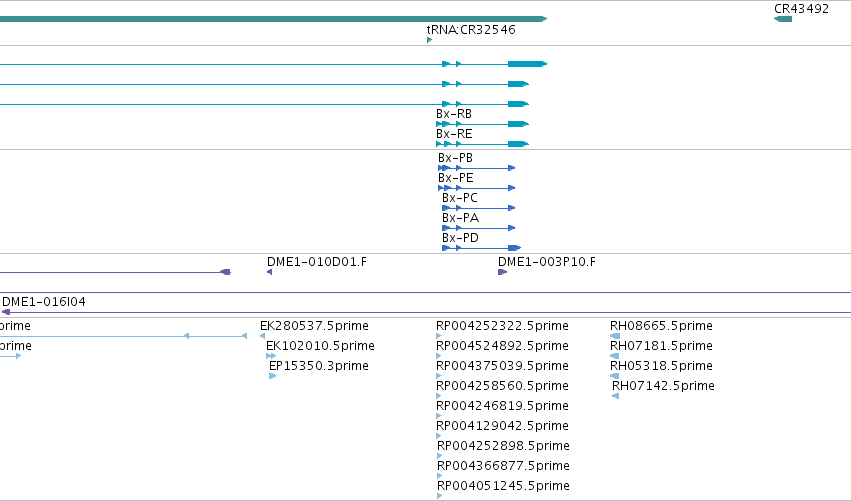Click the Bx-PD protein feature line
The image size is (851, 501).
[481, 248]
